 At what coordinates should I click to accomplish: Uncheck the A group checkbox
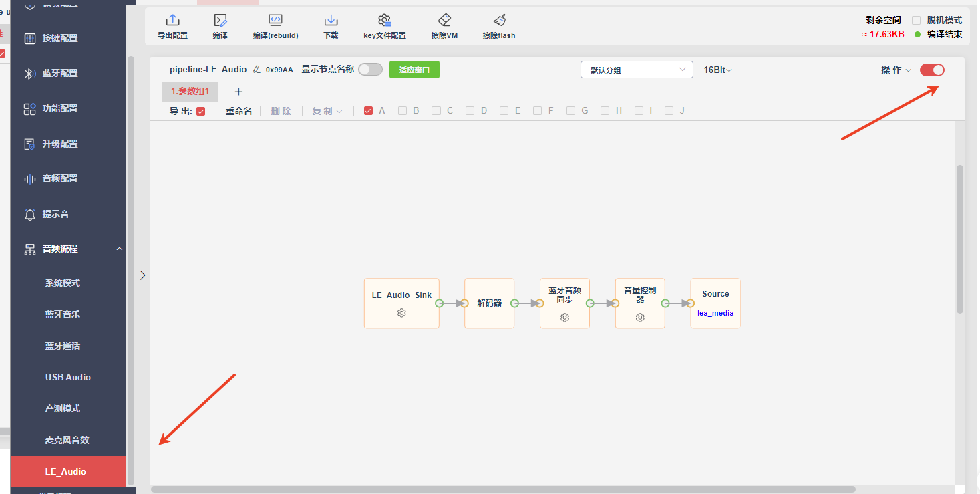coord(368,111)
